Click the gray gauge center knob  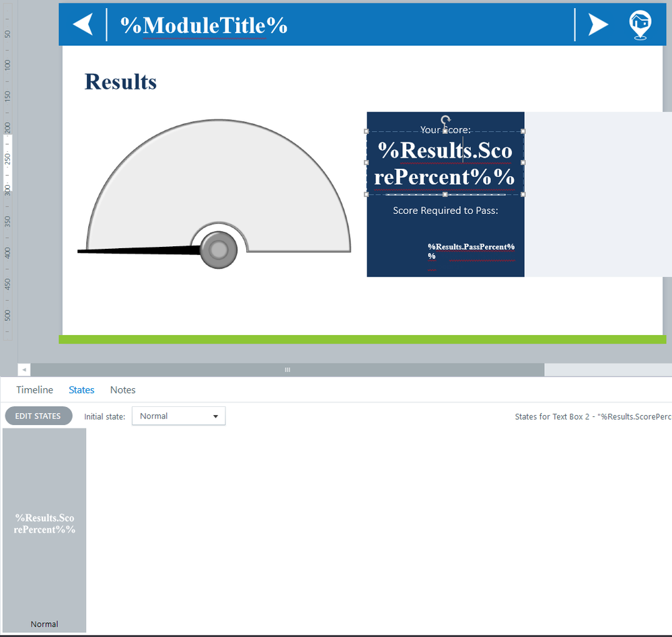(x=219, y=250)
